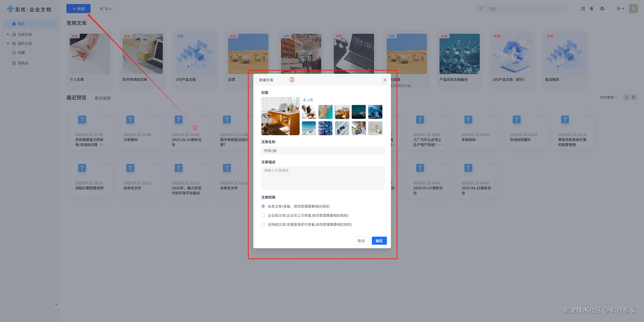Screen dimensions: 644x322
Task: Choose the night mountain cover thumbnail
Action: 358,112
